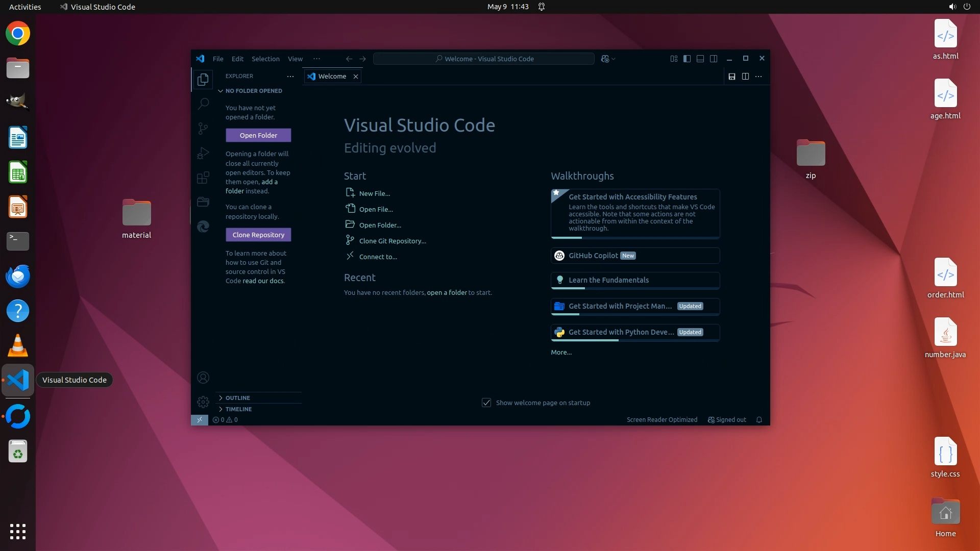Click the Clone Repository button

point(258,235)
